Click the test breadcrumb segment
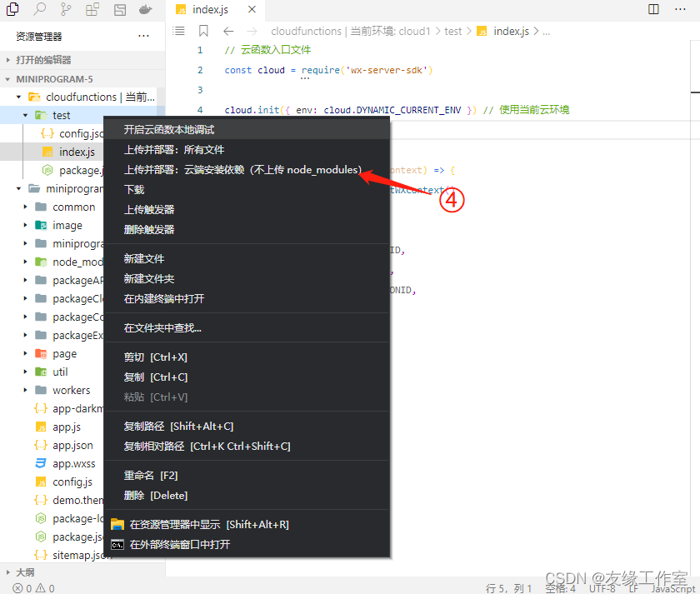700x594 pixels. tap(452, 31)
